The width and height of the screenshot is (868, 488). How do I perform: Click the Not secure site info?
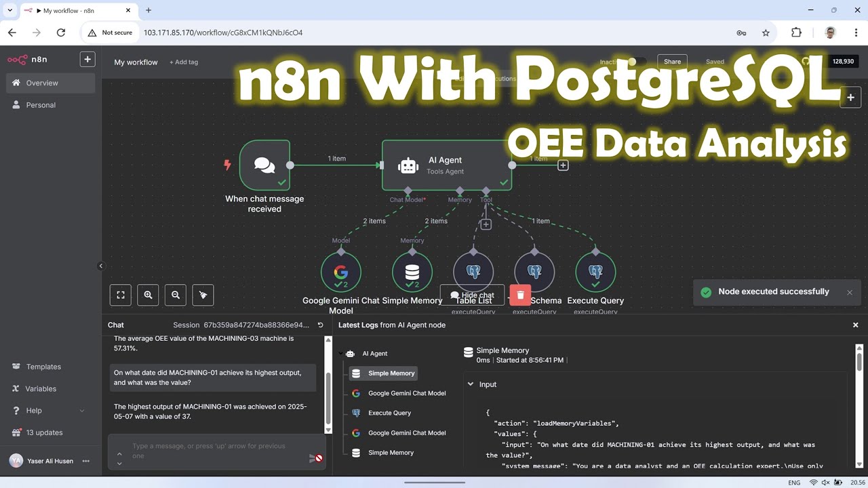click(x=110, y=33)
